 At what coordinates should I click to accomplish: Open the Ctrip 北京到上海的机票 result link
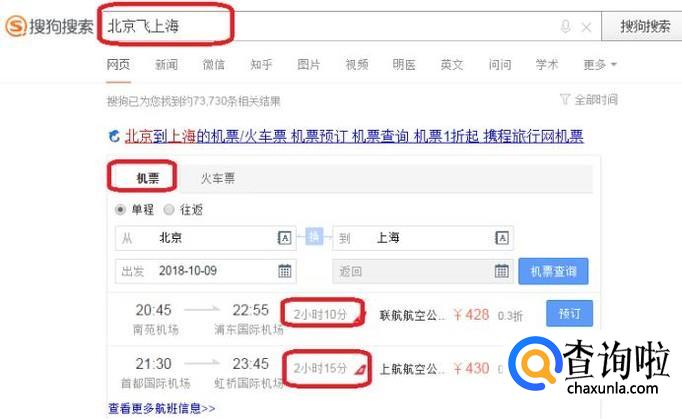(354, 137)
